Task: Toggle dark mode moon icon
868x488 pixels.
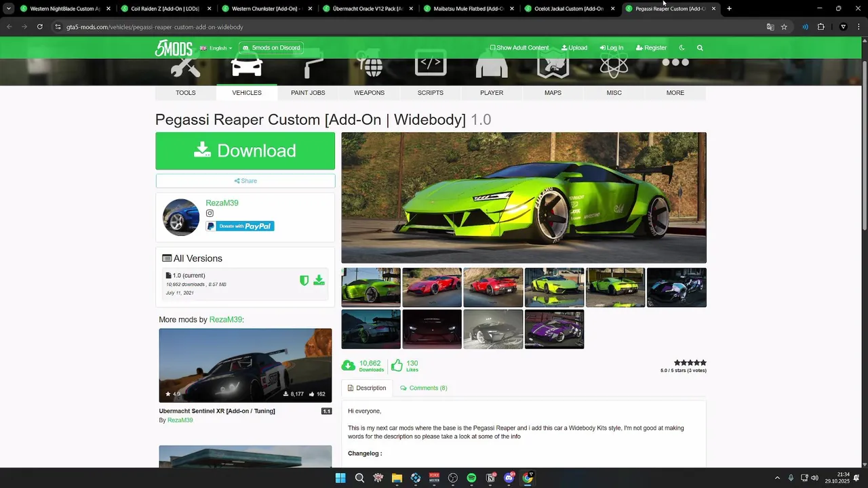Action: pos(682,47)
